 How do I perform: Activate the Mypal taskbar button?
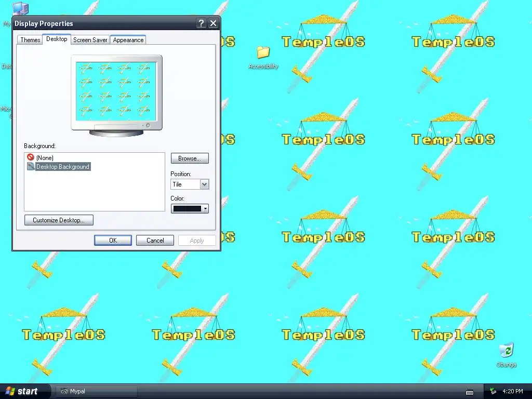coord(96,391)
